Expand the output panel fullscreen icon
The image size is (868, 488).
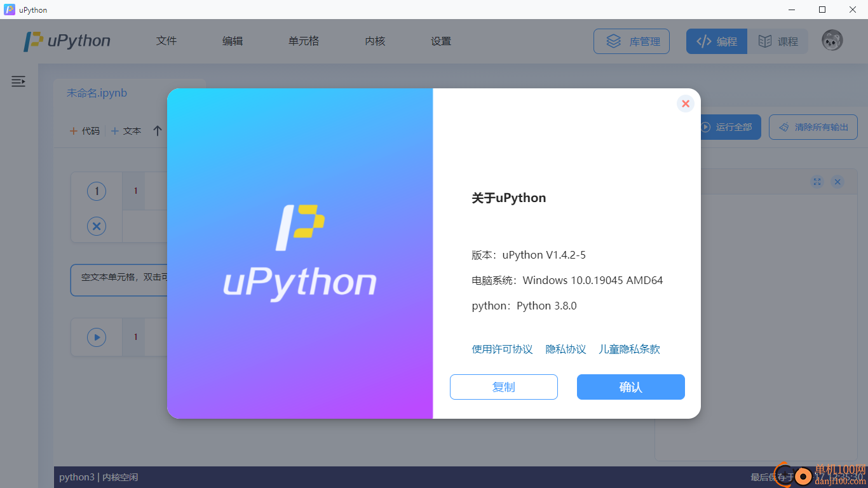(817, 182)
